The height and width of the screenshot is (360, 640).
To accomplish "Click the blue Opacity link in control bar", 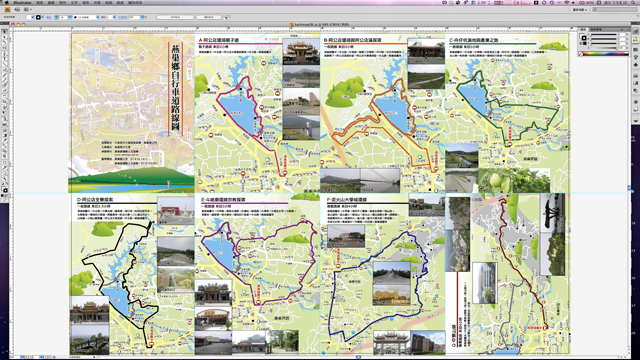I will (122, 18).
